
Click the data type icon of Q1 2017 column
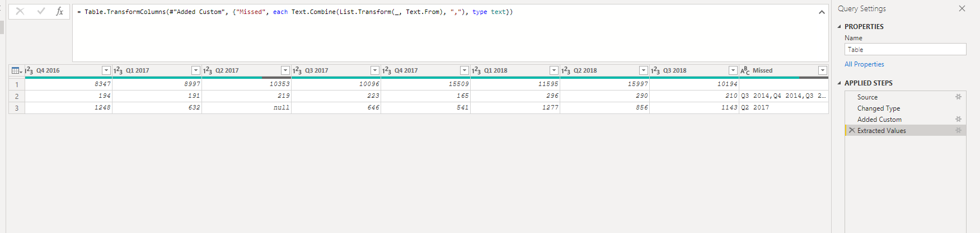tap(118, 70)
